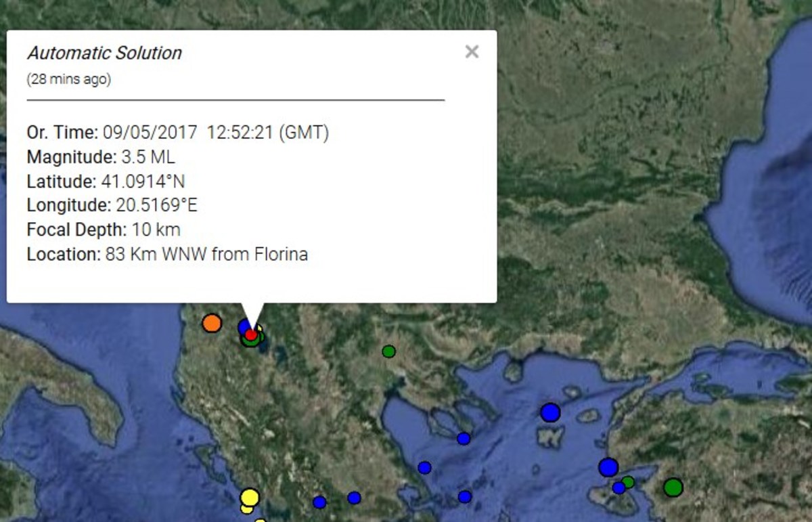Select the red earthquake marker under the popup pointer

point(251,334)
